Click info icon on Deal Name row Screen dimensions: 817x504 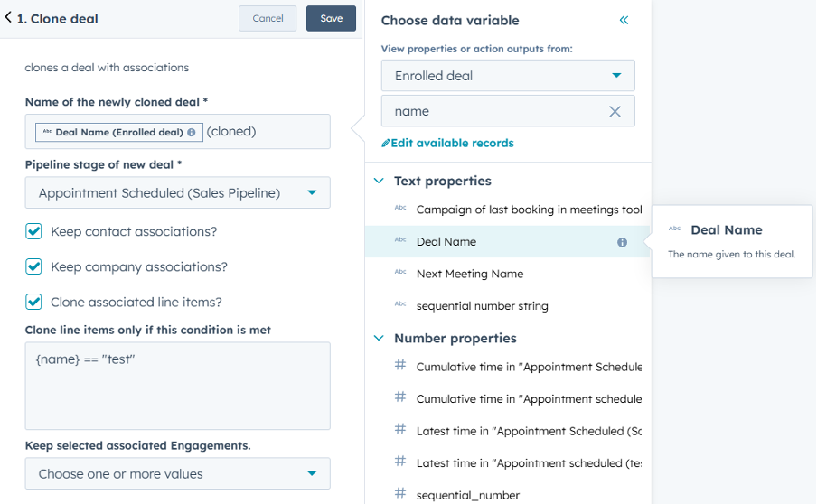pyautogui.click(x=622, y=242)
